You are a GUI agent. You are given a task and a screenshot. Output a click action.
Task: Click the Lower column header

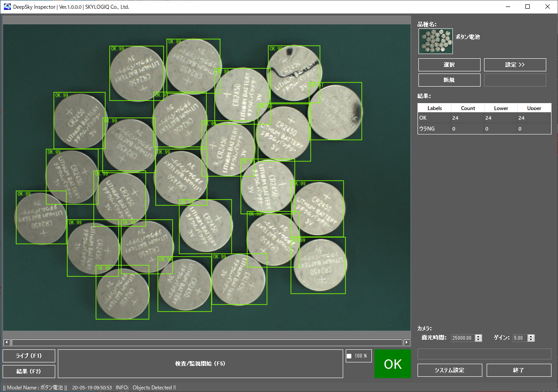501,108
